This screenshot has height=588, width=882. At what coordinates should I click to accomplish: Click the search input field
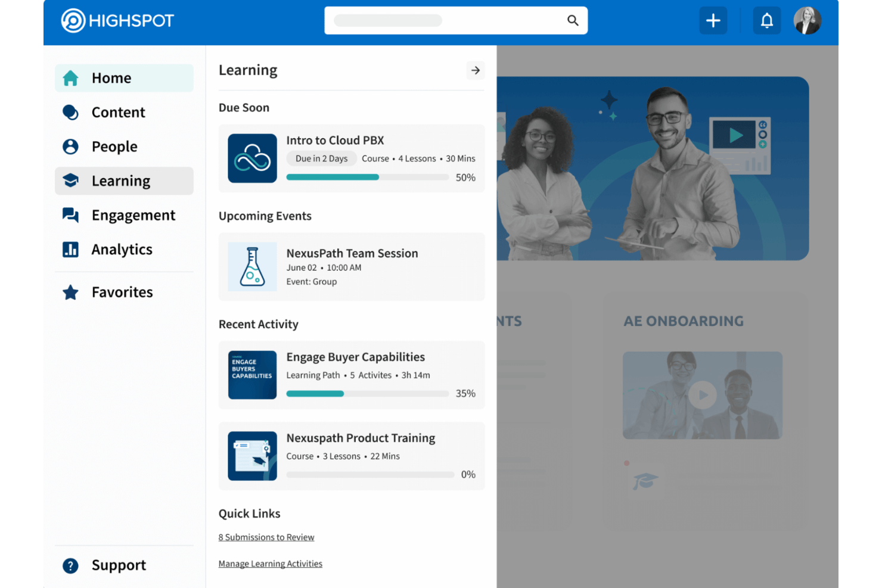[455, 20]
